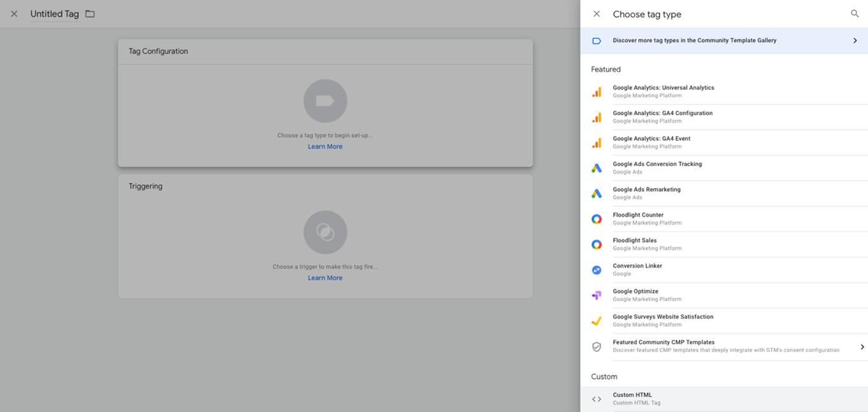
Task: Click the Custom HTML code brackets icon
Action: point(596,399)
